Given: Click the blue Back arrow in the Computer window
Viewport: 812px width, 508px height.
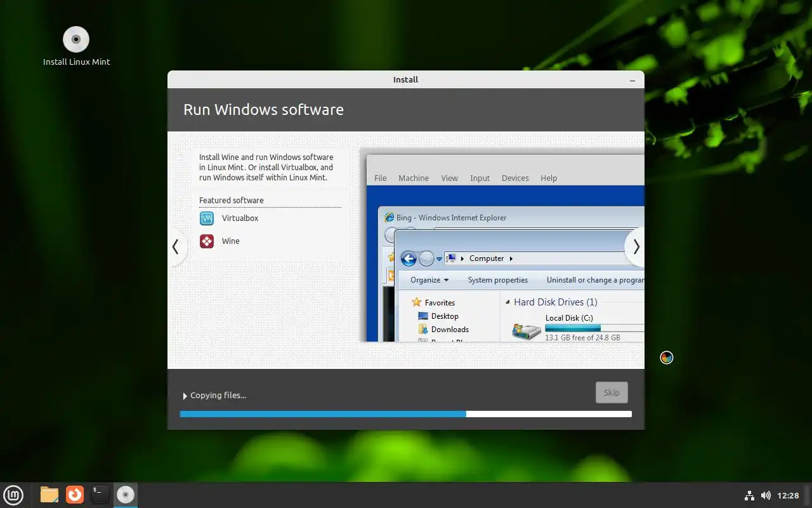Looking at the screenshot, I should click(409, 258).
